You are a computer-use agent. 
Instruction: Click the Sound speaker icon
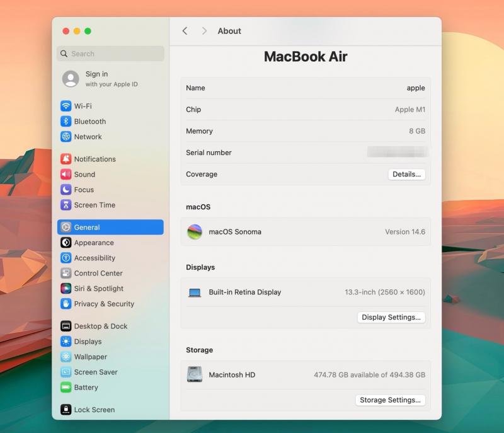coord(66,174)
